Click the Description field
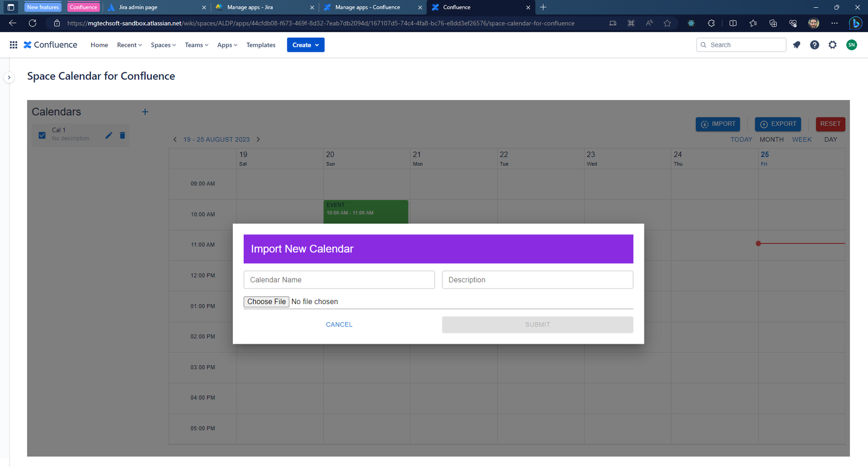This screenshot has width=868, height=467. pyautogui.click(x=537, y=280)
